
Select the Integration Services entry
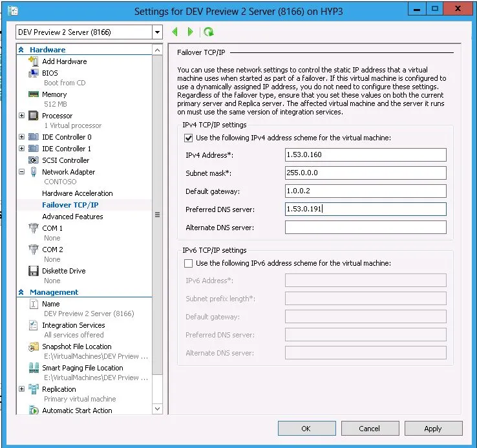[x=73, y=325]
